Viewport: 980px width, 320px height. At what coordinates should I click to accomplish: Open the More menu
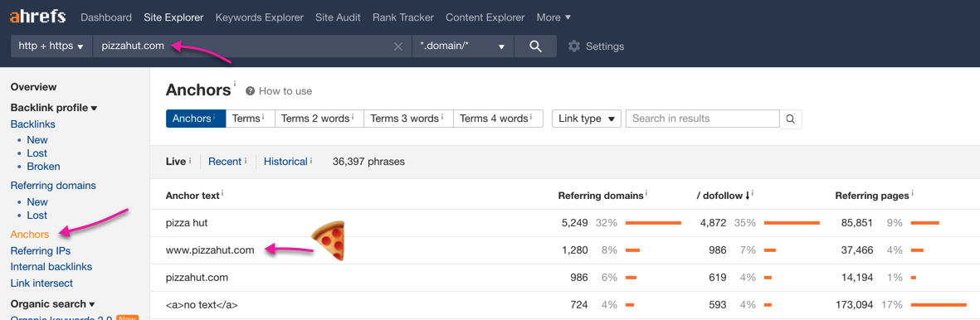(x=553, y=17)
